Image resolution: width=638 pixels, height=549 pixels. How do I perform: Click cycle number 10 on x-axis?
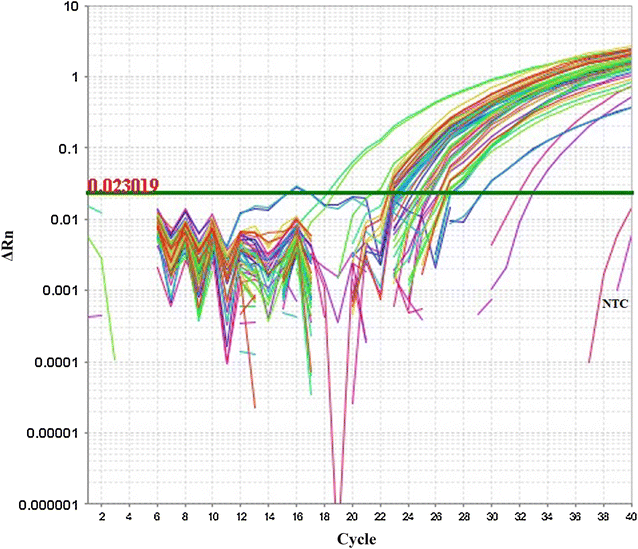click(x=213, y=517)
